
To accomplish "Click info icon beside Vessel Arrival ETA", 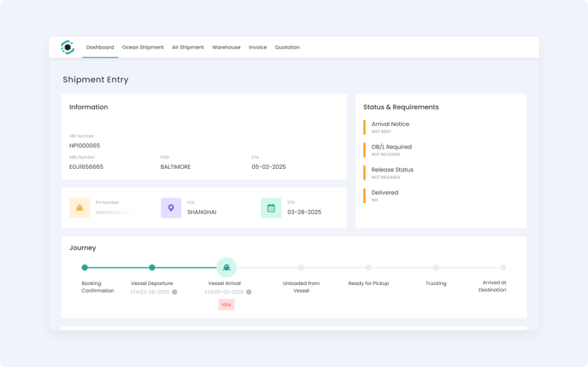I will 249,292.
